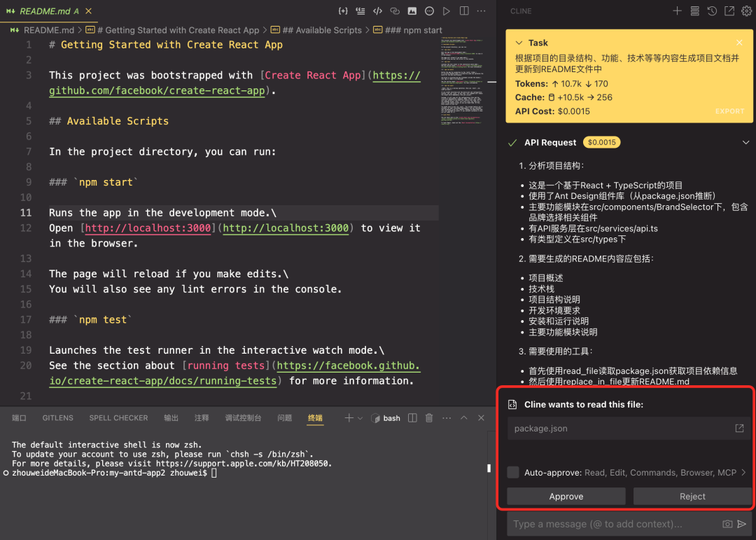
Task: Split the terminal panel
Action: click(412, 418)
